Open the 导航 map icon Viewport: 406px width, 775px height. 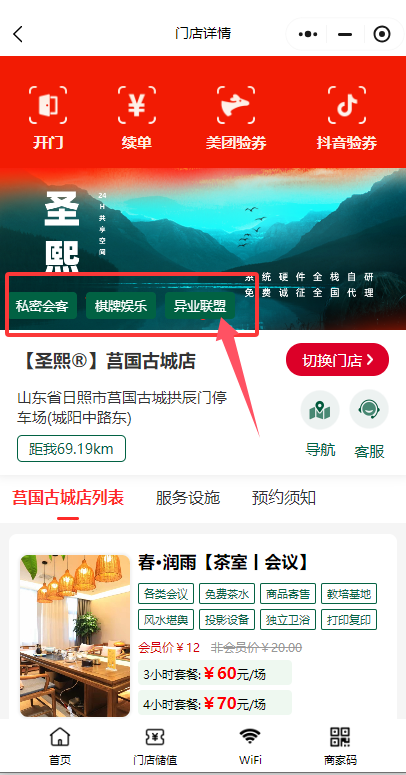320,410
